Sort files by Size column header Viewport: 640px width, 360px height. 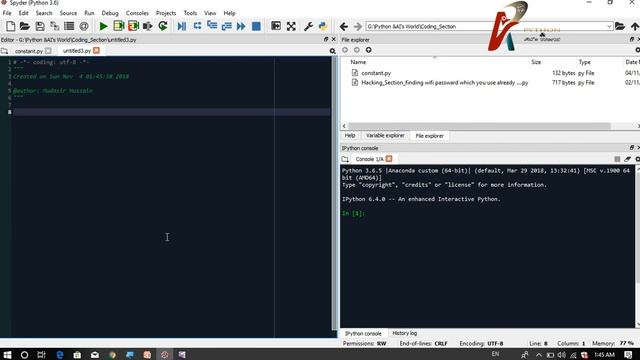536,62
